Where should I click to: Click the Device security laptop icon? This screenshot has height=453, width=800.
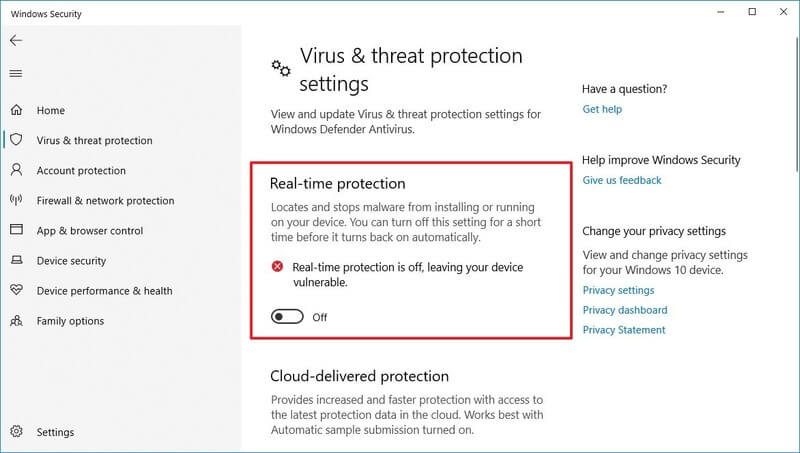16,260
